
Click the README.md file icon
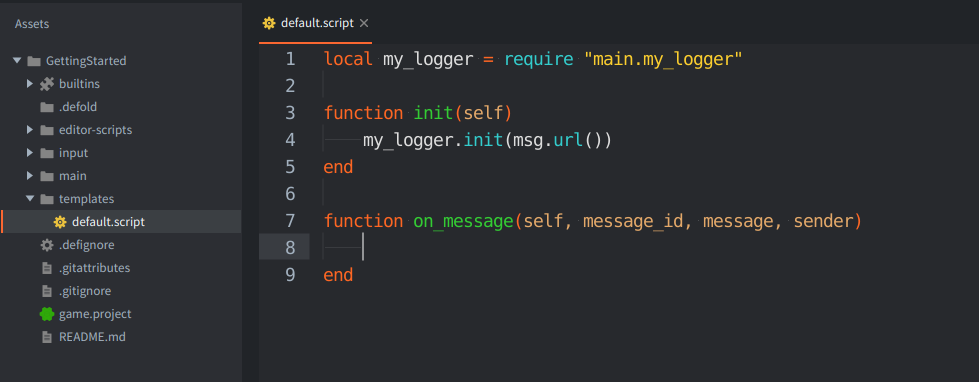[x=46, y=337]
